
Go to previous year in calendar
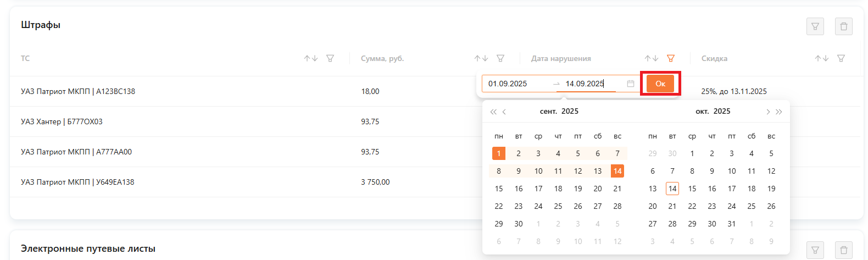click(x=493, y=112)
